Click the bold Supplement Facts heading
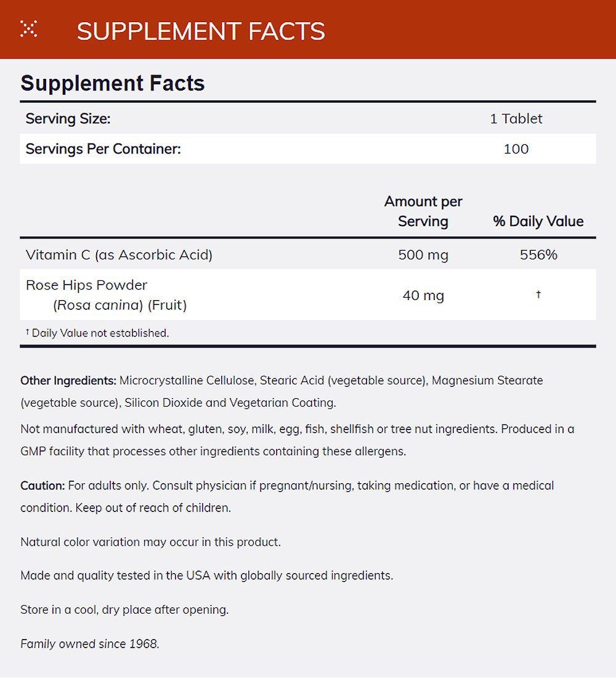This screenshot has width=616, height=679. (x=113, y=83)
